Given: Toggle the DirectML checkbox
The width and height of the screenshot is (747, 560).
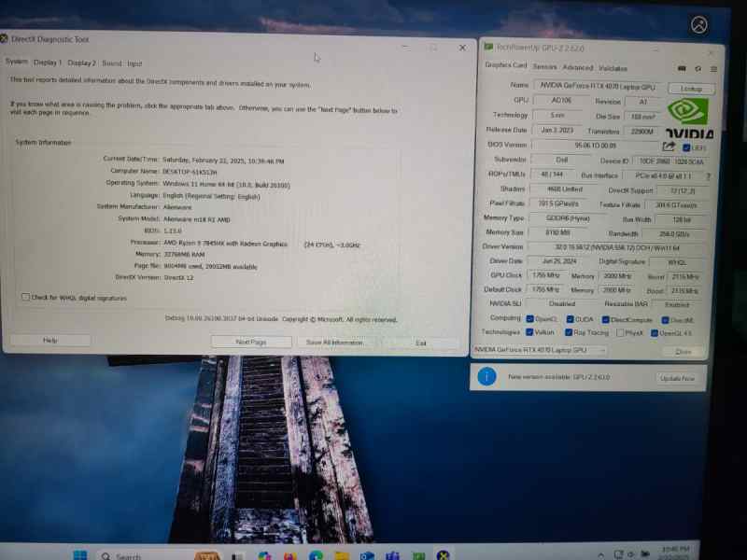Looking at the screenshot, I should 665,320.
